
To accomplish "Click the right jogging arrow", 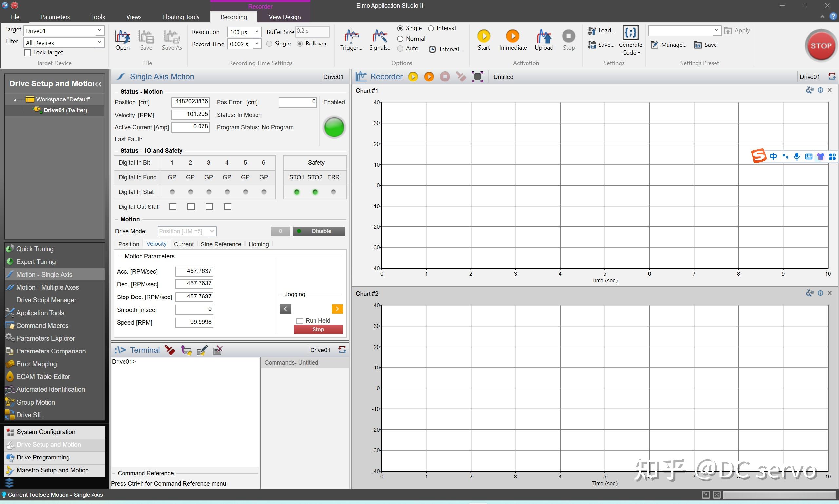I will click(x=337, y=309).
